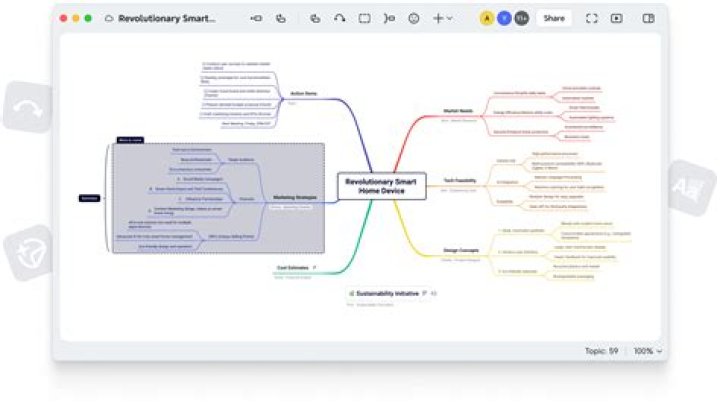Click the Share button
Image resolution: width=720 pixels, height=419 pixels.
tap(553, 18)
